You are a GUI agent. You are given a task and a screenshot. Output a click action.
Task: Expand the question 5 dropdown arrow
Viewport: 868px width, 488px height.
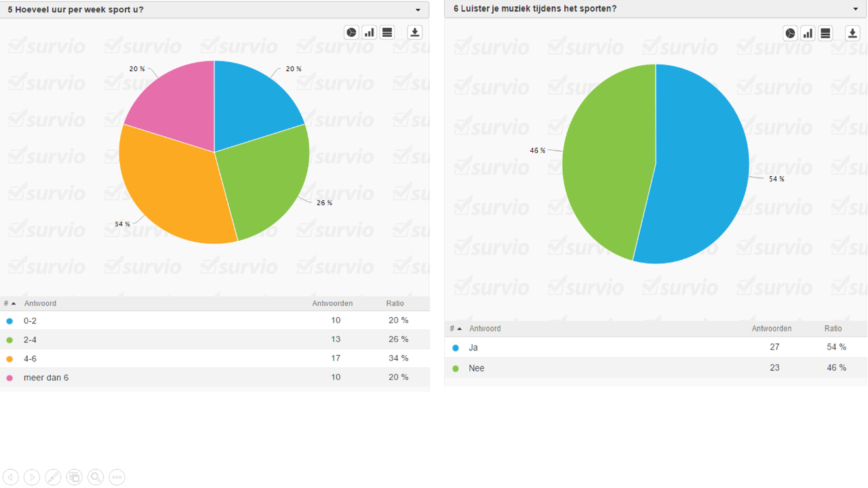(418, 10)
